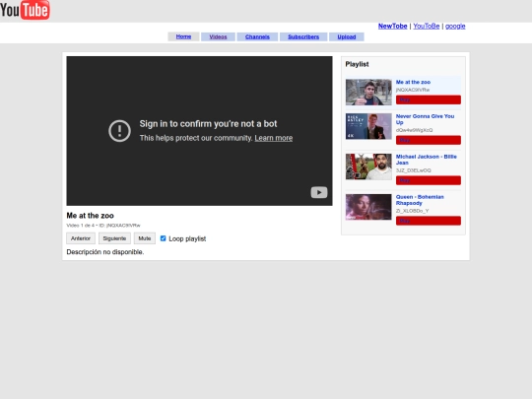Click the exclamation warning icon in the player
Screen dimensions: 532x399
coord(119,131)
